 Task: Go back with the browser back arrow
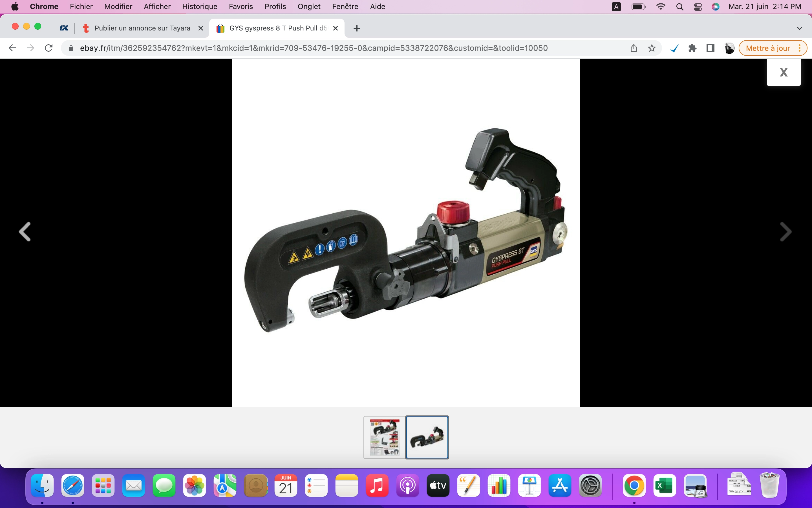(12, 48)
